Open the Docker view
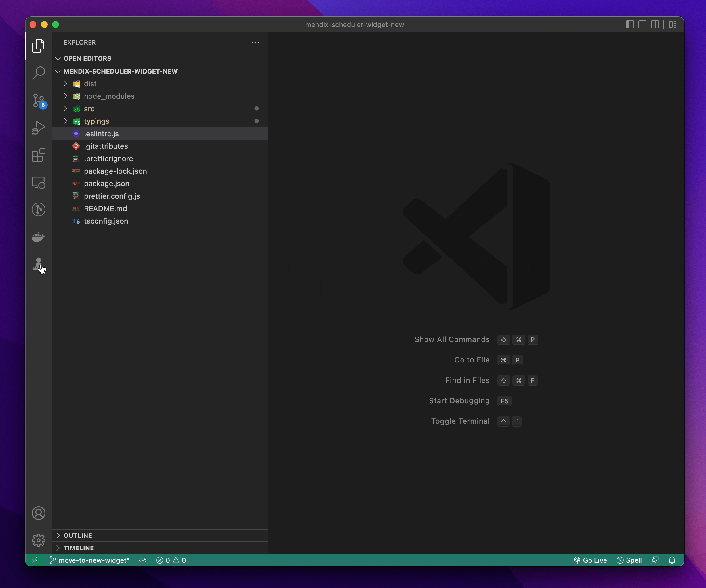Screen dimensions: 706x588 point(38,237)
